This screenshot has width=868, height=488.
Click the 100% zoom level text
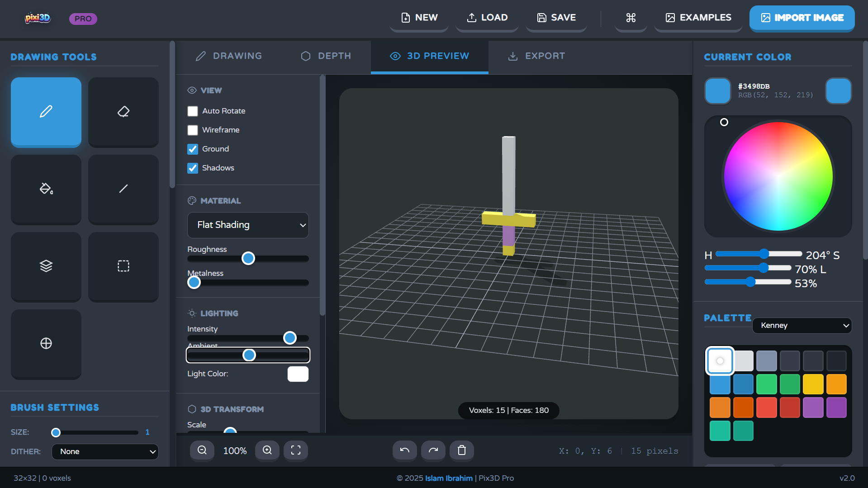235,451
